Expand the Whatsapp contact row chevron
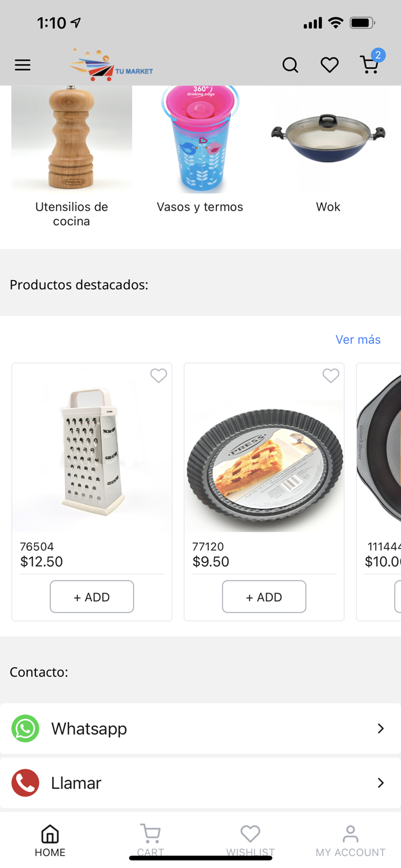401x868 pixels. click(x=380, y=728)
